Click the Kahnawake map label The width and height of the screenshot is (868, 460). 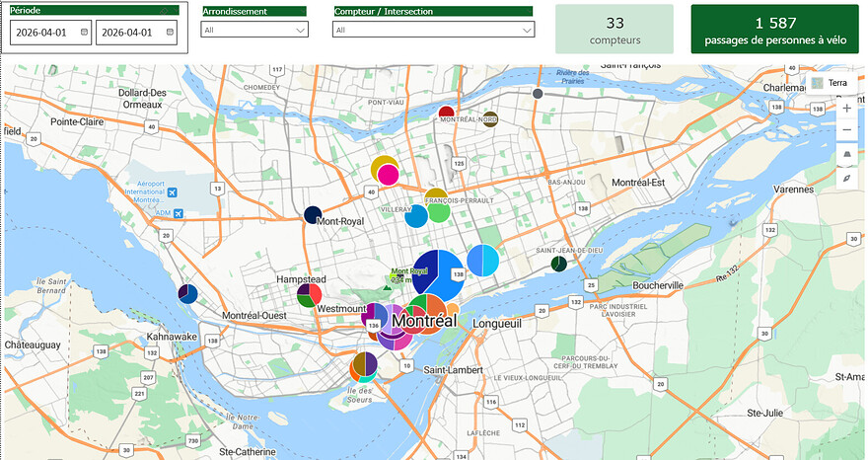pos(172,337)
